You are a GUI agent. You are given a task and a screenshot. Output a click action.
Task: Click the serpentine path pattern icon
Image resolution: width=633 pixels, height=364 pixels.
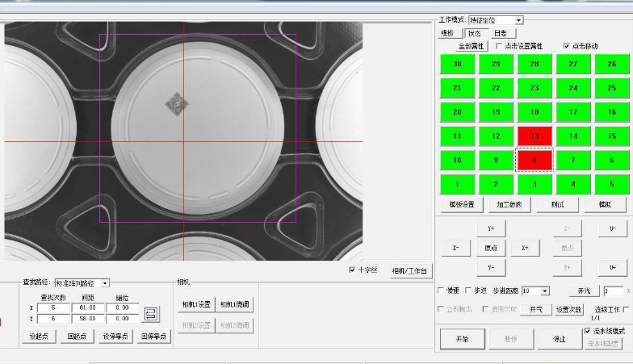coord(150,313)
